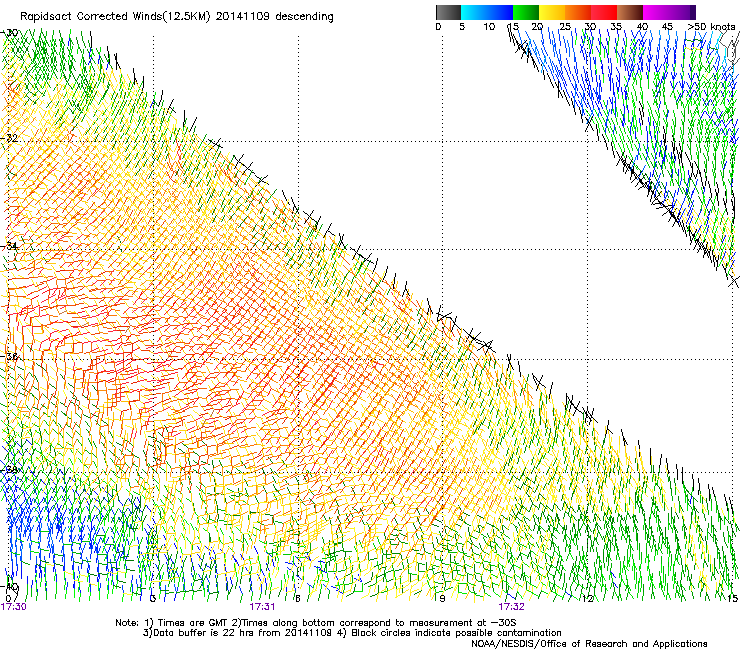
Task: Click the yellow 20–25 knots legend swatch
Action: click(x=552, y=12)
